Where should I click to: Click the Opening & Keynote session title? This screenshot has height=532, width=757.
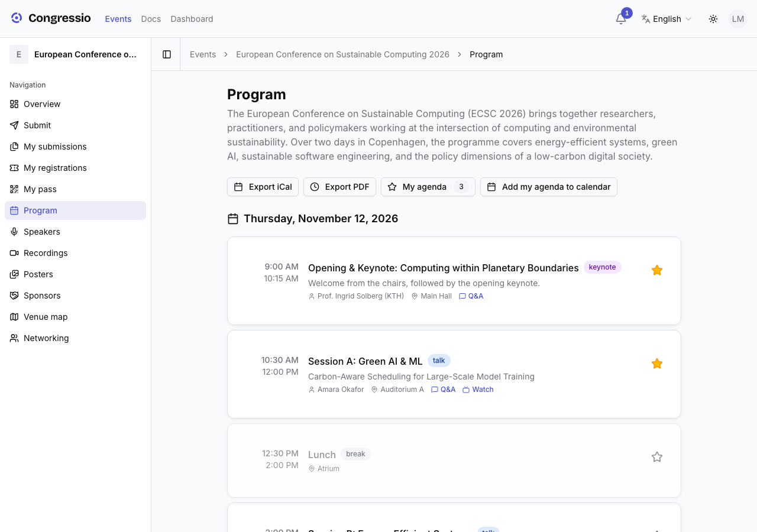tap(444, 268)
